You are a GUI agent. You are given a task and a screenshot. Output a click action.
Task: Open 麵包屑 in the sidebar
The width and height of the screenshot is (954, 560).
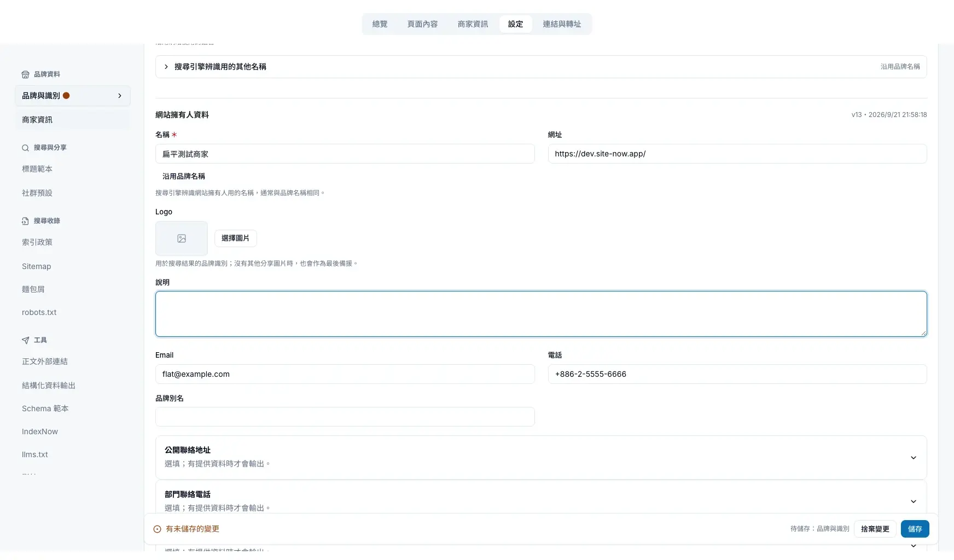click(x=73, y=289)
